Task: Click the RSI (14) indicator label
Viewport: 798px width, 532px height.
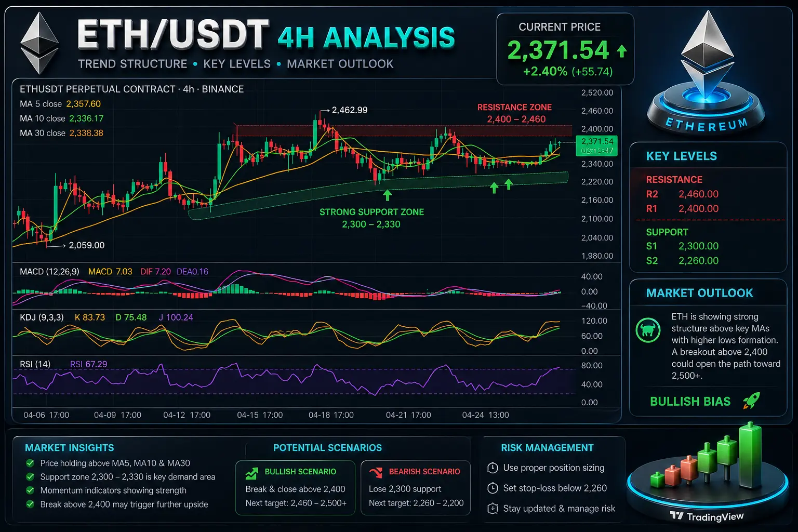Action: pos(35,364)
